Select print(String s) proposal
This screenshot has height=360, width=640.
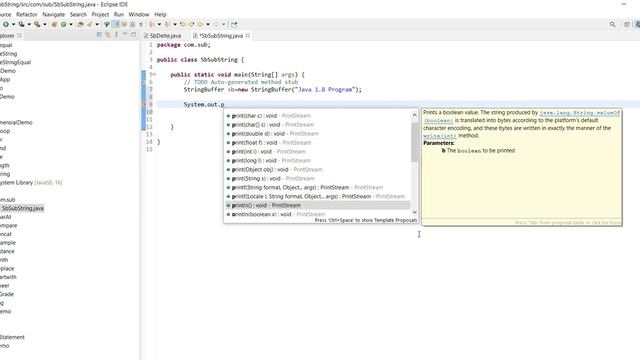coord(318,178)
